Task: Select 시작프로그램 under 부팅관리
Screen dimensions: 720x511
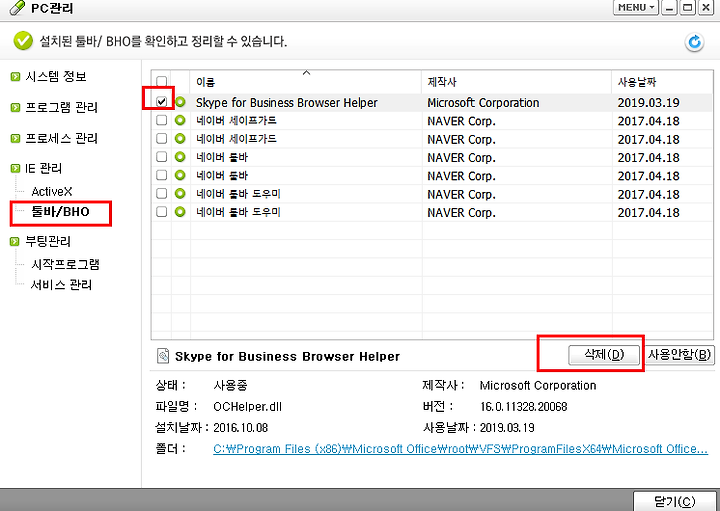Action: (x=65, y=264)
